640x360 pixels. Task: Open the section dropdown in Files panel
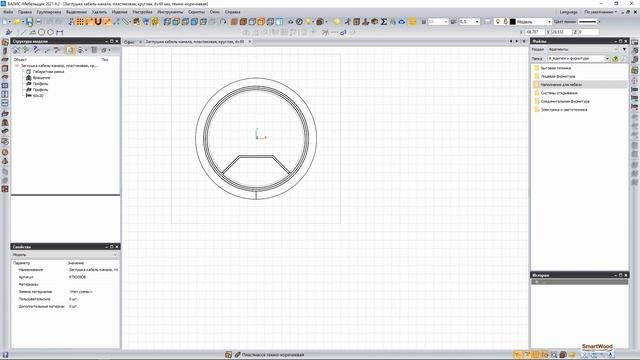(x=624, y=49)
